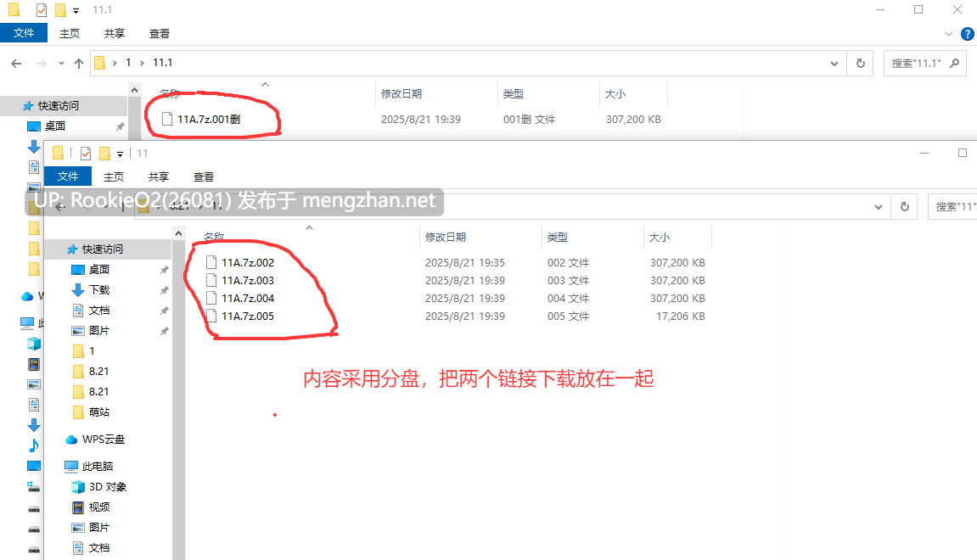Click pin icon next to 下载
Viewport: 977px width, 560px height.
tap(164, 290)
